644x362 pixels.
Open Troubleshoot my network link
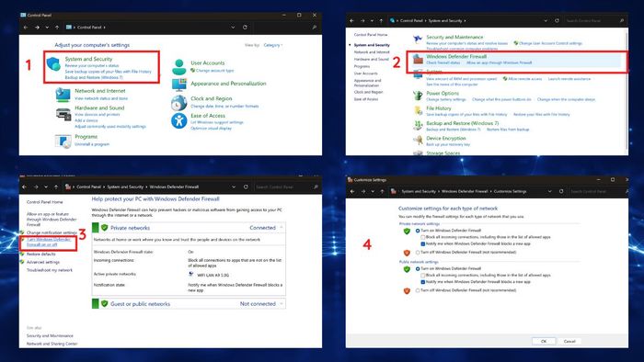click(x=50, y=270)
